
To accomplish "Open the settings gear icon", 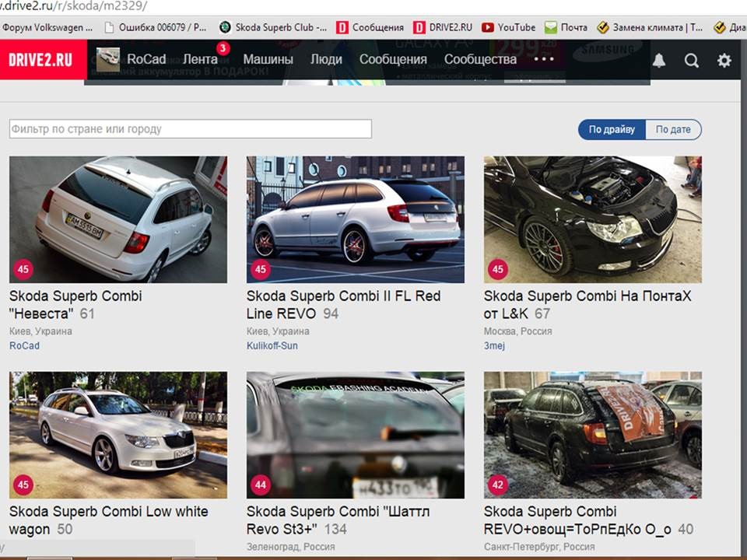I will [724, 60].
